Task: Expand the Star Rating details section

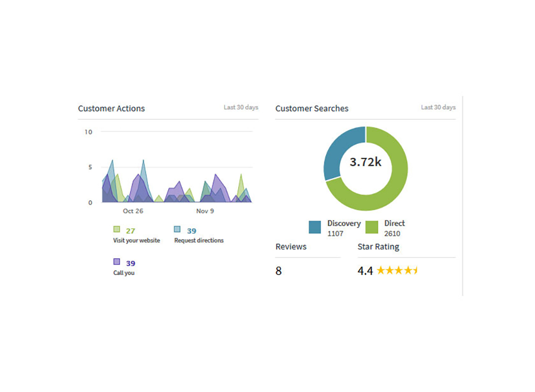Action: [378, 247]
